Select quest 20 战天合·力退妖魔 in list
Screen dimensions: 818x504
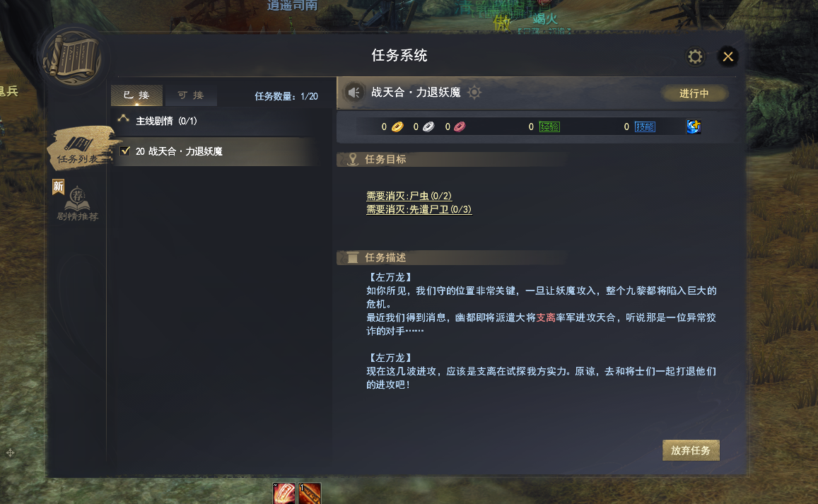pyautogui.click(x=219, y=151)
